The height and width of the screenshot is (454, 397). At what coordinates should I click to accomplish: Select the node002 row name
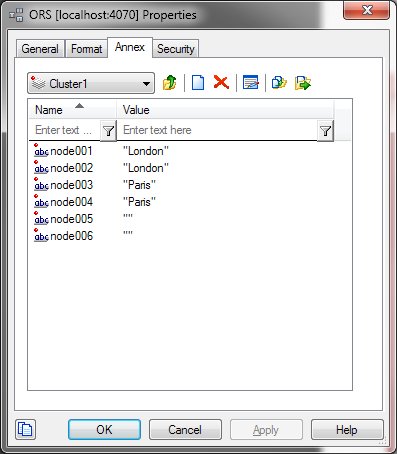pyautogui.click(x=71, y=168)
